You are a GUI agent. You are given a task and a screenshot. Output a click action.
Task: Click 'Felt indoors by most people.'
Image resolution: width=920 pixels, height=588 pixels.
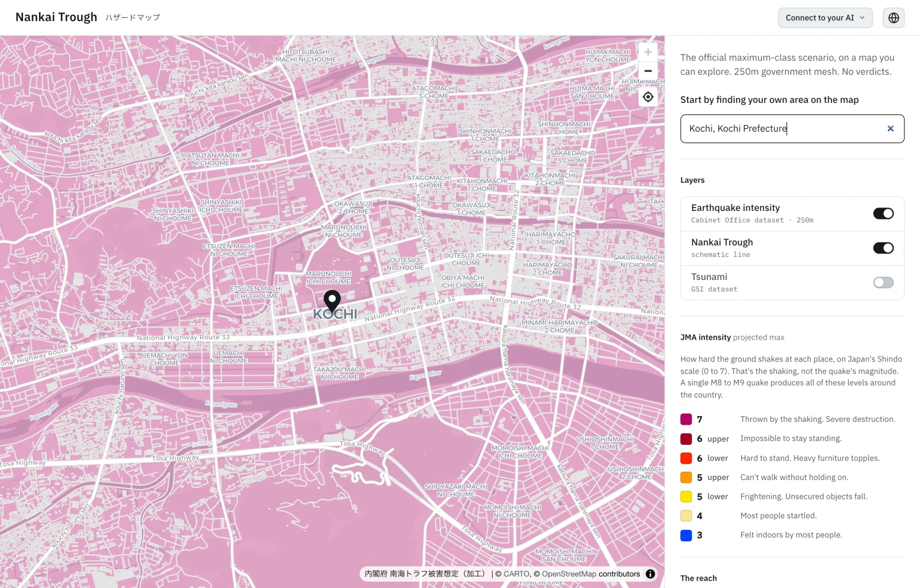[x=791, y=535]
